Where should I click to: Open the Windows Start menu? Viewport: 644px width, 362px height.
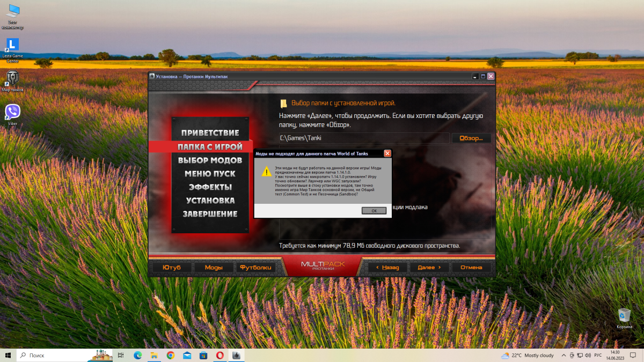[x=8, y=355]
